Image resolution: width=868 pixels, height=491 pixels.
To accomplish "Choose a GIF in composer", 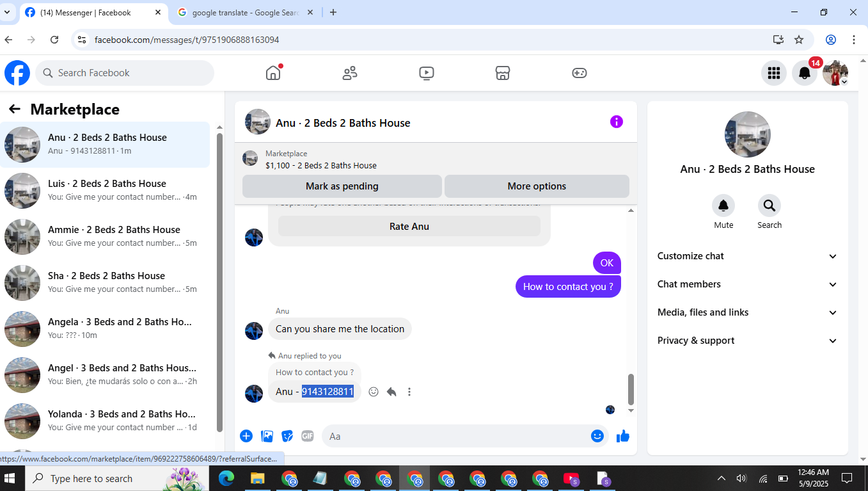I will 308,436.
